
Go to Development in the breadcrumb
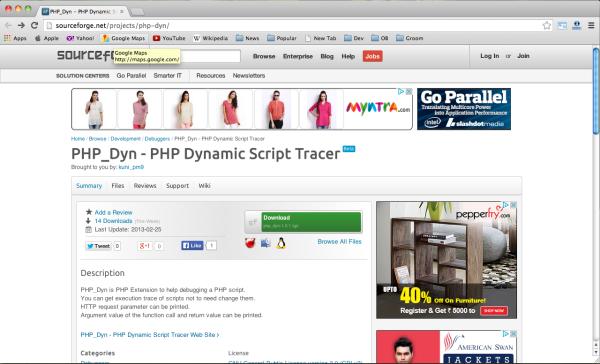[x=126, y=139]
